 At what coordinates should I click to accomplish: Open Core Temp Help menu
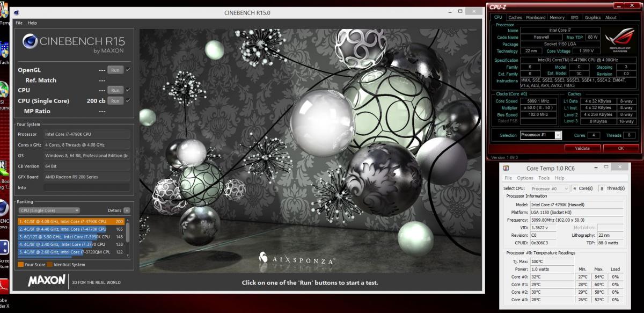pos(560,178)
